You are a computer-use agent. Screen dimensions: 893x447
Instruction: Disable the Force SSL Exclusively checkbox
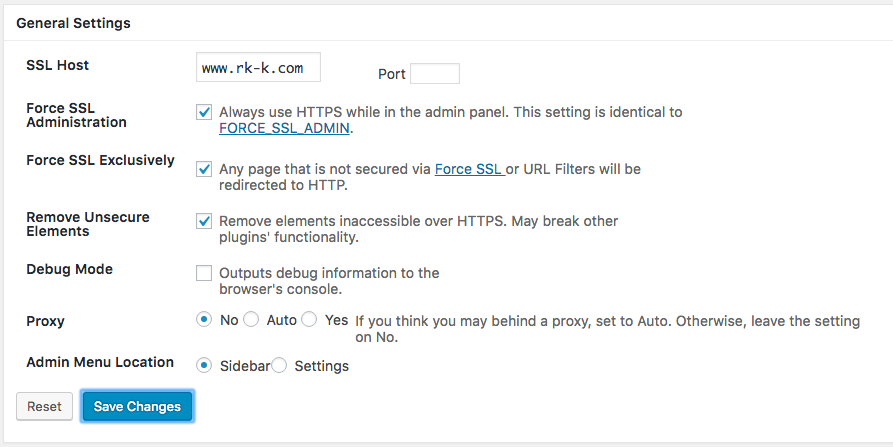(x=204, y=169)
